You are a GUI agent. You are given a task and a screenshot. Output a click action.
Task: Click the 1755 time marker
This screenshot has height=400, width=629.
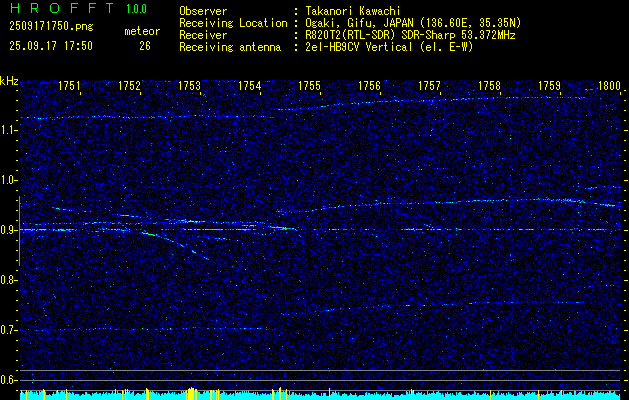310,87
